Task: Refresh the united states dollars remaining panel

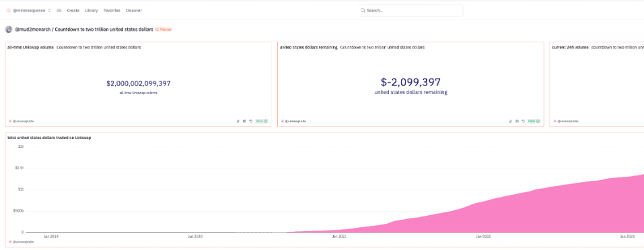Action: point(523,122)
